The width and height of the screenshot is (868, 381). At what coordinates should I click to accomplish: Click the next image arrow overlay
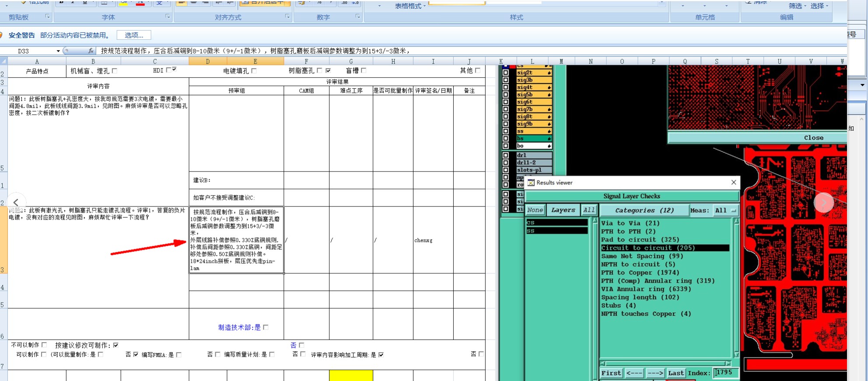824,203
